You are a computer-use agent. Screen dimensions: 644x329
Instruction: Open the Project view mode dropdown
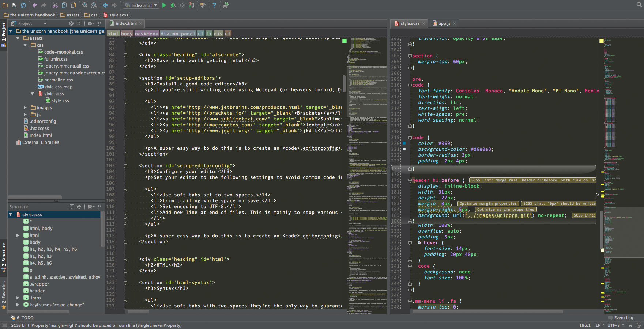45,23
